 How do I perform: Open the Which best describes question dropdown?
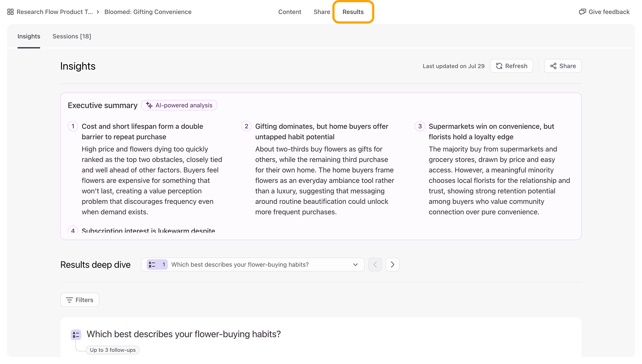[253, 264]
